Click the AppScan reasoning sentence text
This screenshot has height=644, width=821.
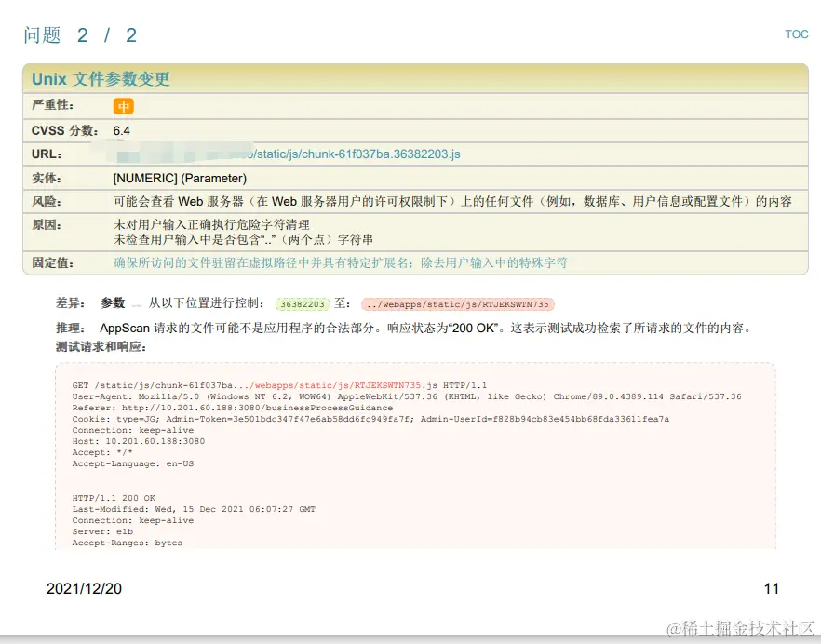(x=426, y=328)
